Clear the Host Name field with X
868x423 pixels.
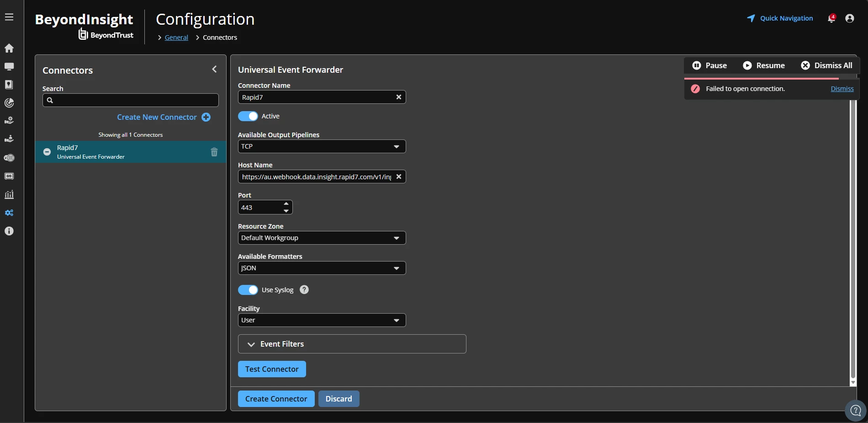click(399, 177)
